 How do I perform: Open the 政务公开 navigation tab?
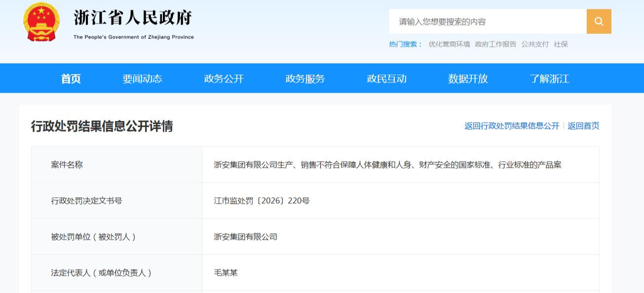[x=224, y=78]
